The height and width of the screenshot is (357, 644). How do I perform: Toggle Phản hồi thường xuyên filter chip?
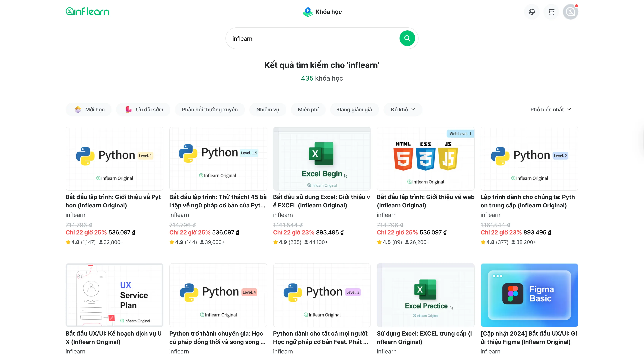tap(209, 109)
